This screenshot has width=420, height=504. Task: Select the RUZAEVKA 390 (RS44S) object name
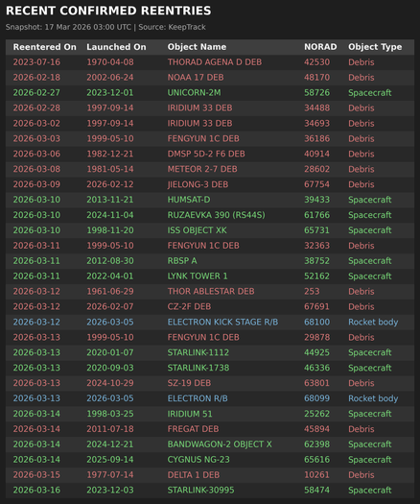click(217, 215)
